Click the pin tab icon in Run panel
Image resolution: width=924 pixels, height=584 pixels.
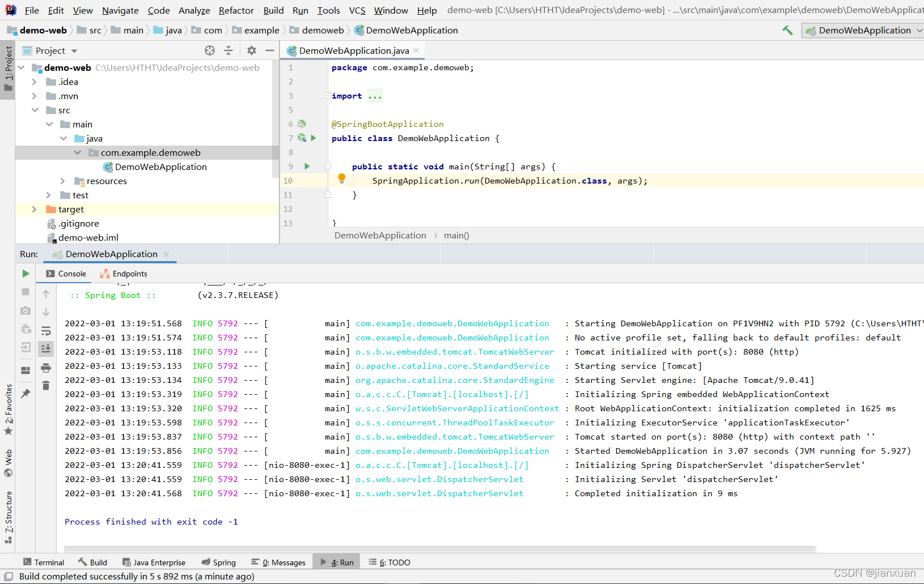[26, 393]
